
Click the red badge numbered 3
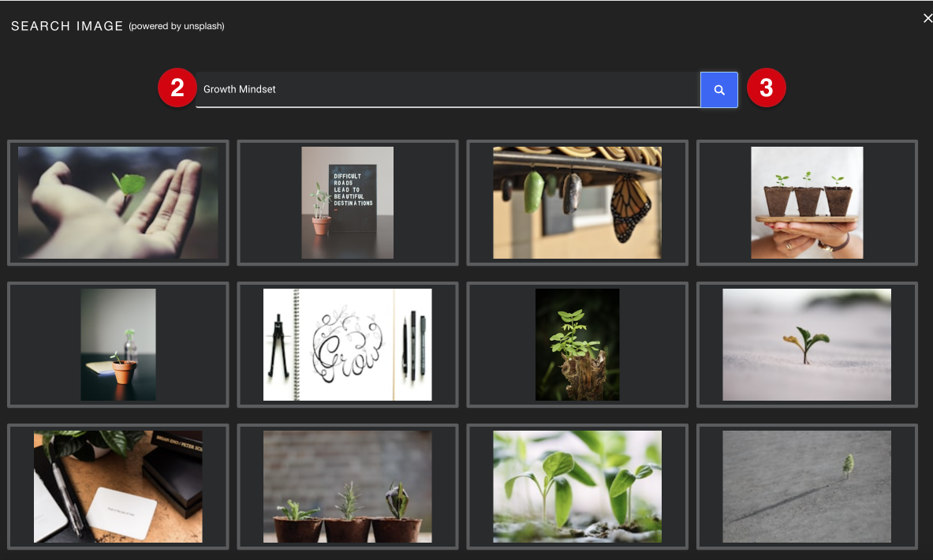pos(766,88)
